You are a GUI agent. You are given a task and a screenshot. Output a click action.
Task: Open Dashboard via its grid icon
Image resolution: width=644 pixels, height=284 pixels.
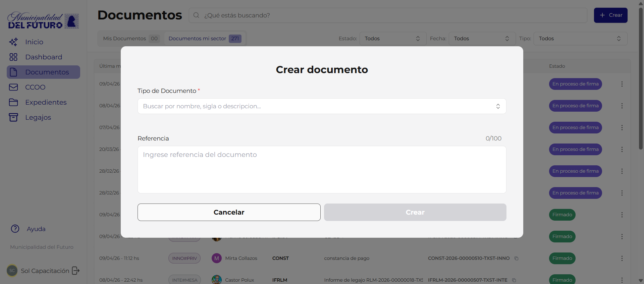pyautogui.click(x=13, y=57)
